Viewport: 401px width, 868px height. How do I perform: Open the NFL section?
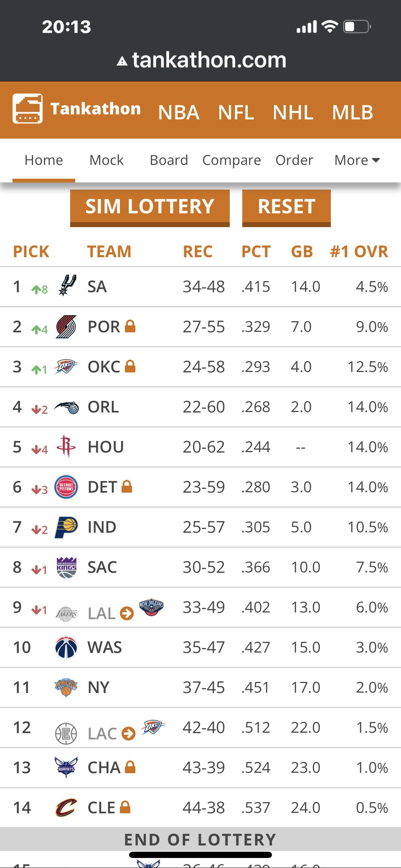pyautogui.click(x=236, y=112)
